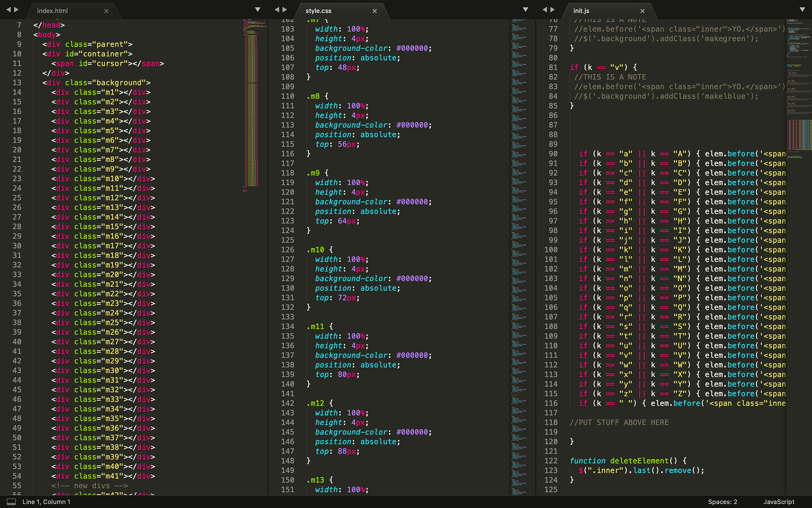The image size is (812, 508).
Task: Open tab dropdown for init.js pane
Action: coord(802,9)
